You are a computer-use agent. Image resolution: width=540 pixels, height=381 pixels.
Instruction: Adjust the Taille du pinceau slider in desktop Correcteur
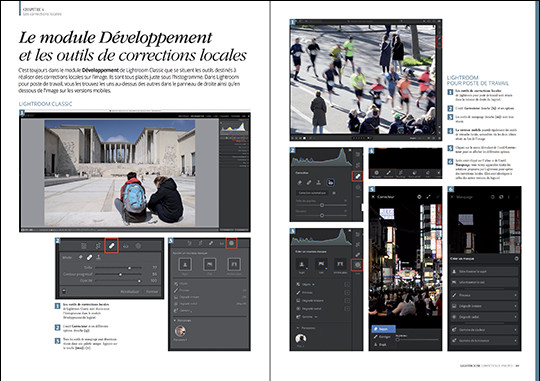pyautogui.click(x=321, y=205)
